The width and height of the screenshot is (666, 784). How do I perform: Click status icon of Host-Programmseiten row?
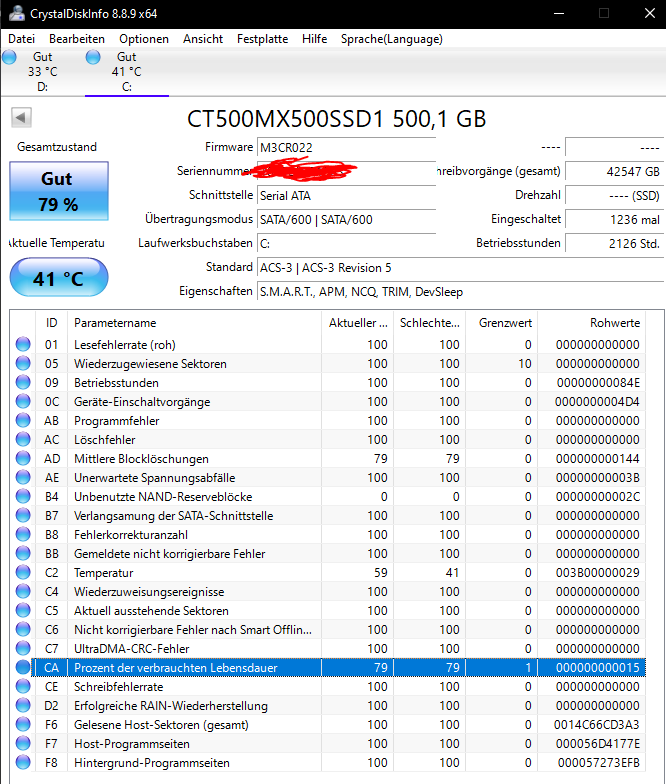pyautogui.click(x=23, y=744)
